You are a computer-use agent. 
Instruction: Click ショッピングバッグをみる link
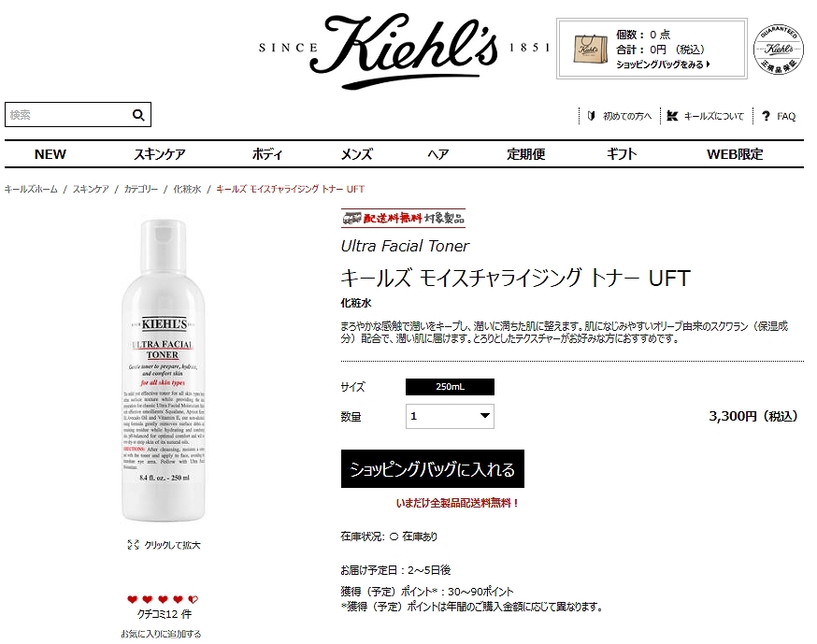[x=663, y=64]
